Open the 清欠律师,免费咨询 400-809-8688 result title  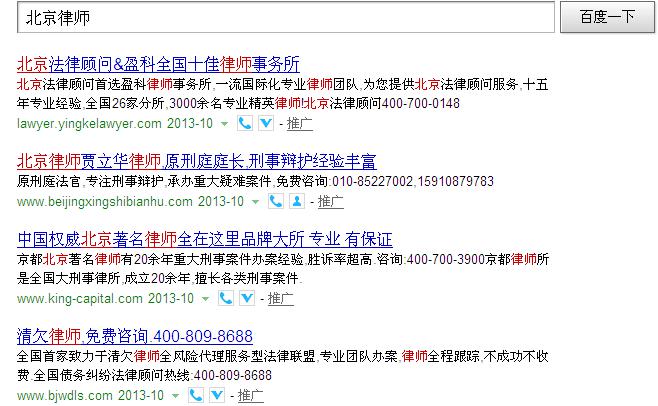point(135,336)
